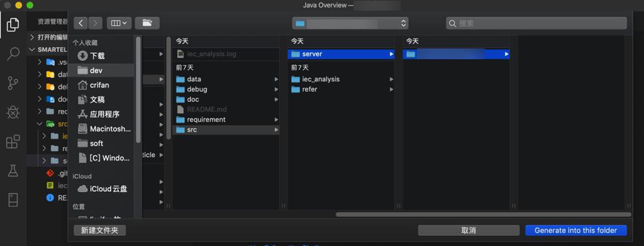The height and width of the screenshot is (246, 644).
Task: Select the data folder
Action: pyautogui.click(x=226, y=79)
